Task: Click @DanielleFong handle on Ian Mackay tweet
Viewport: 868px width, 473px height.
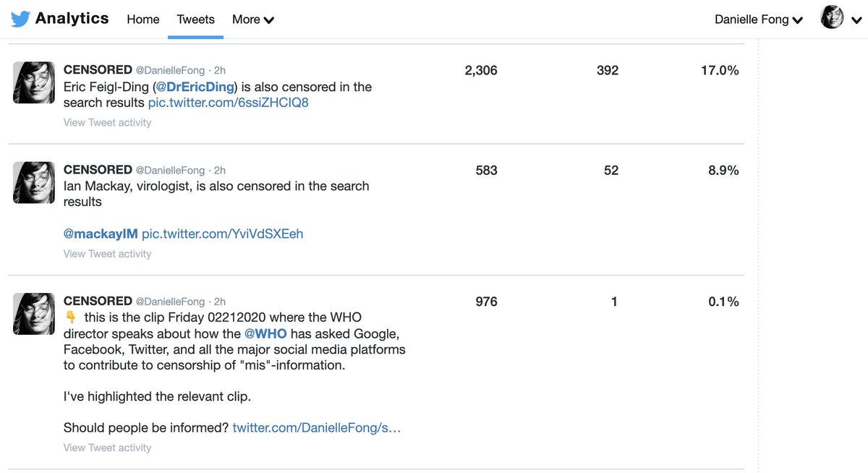Action: click(170, 170)
